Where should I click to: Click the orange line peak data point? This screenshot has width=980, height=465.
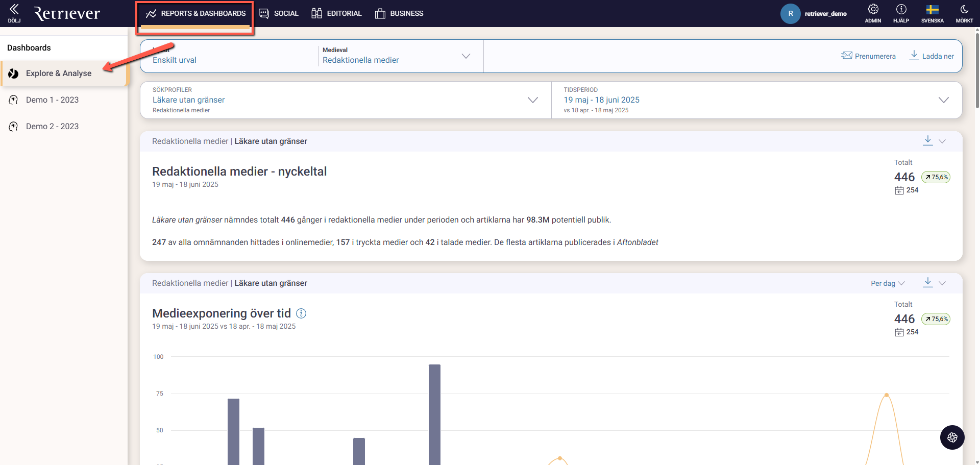[887, 395]
